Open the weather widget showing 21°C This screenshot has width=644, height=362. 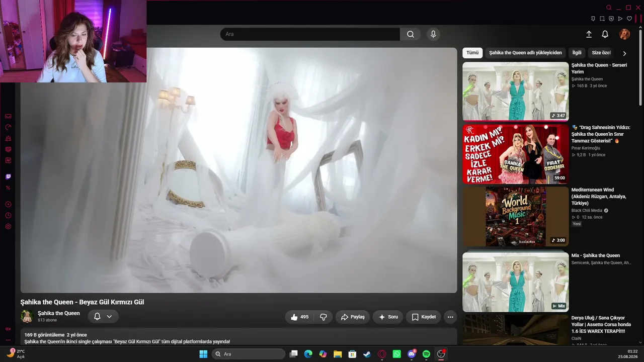[16, 353]
